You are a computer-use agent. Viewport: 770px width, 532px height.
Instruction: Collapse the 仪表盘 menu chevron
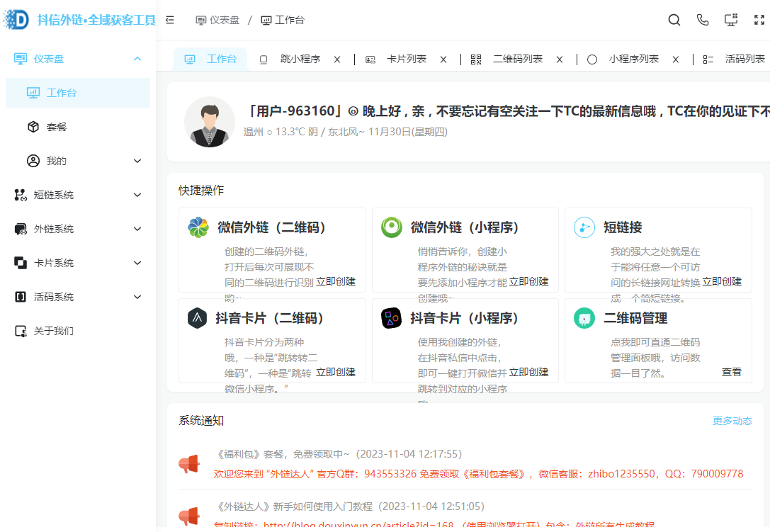[x=137, y=59]
